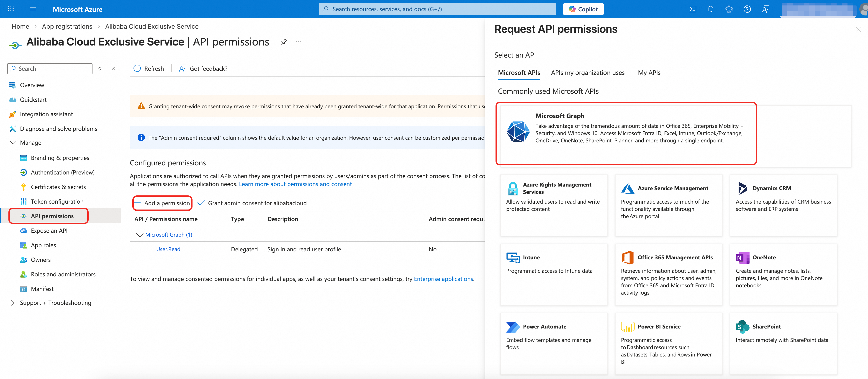The height and width of the screenshot is (379, 868).
Task: Switch to My APIs tab
Action: coord(649,73)
